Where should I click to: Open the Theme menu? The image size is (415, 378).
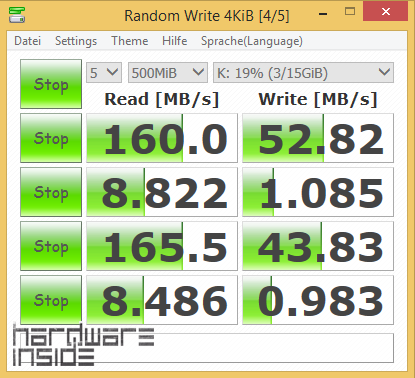[129, 41]
